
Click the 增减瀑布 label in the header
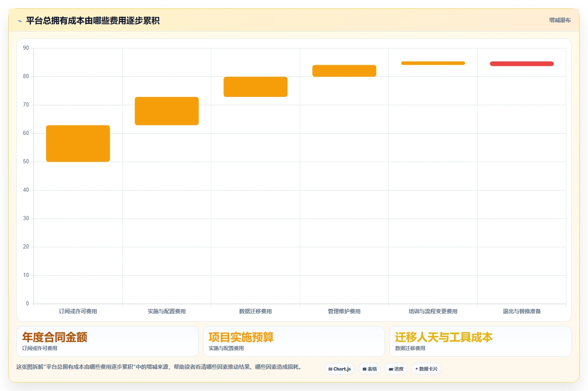(560, 20)
